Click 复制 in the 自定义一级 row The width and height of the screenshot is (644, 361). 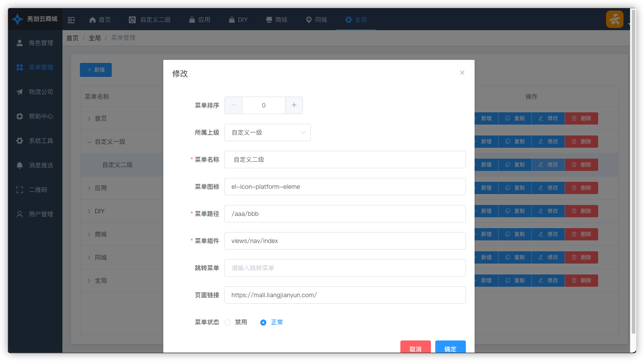[x=515, y=142]
